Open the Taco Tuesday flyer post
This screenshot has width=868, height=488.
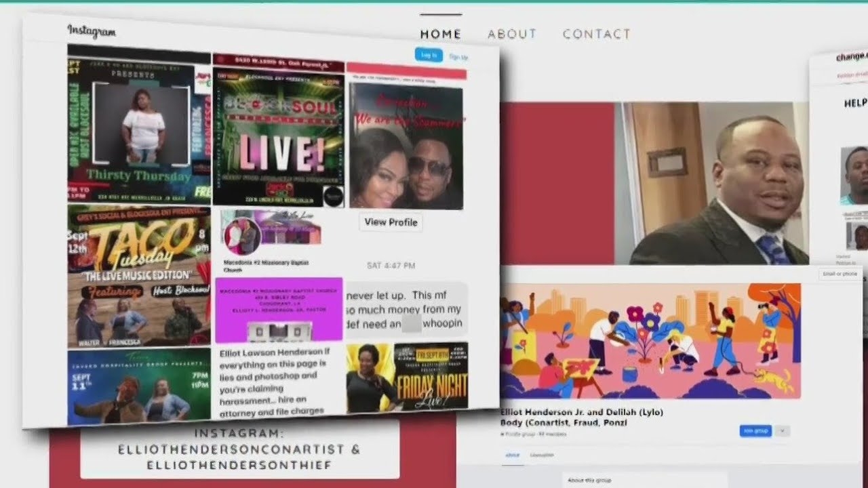[139, 277]
